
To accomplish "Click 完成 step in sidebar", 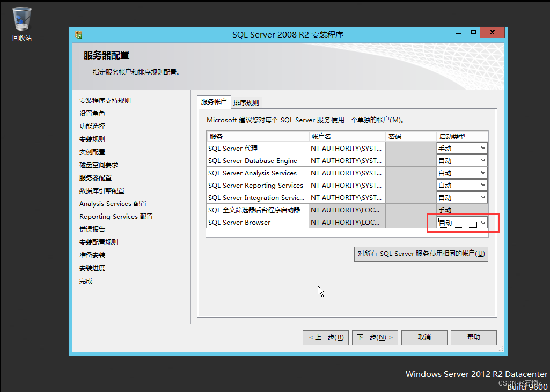I will [x=86, y=281].
